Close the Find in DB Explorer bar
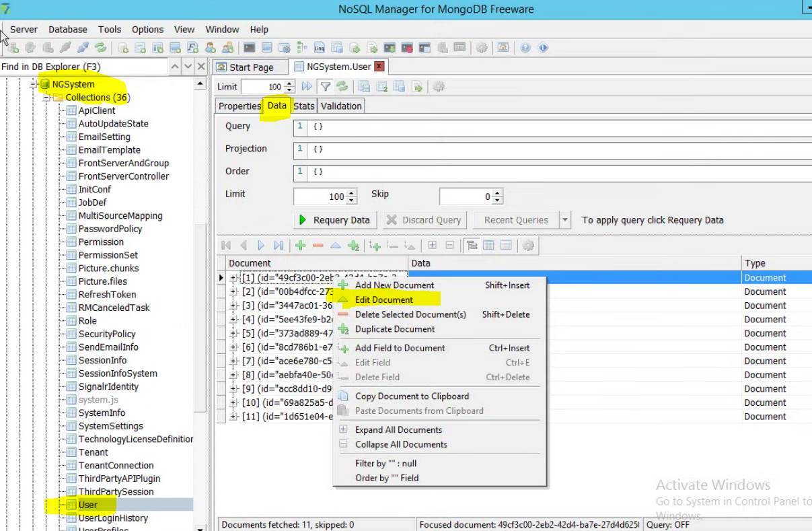This screenshot has height=531, width=812. pyautogui.click(x=201, y=67)
